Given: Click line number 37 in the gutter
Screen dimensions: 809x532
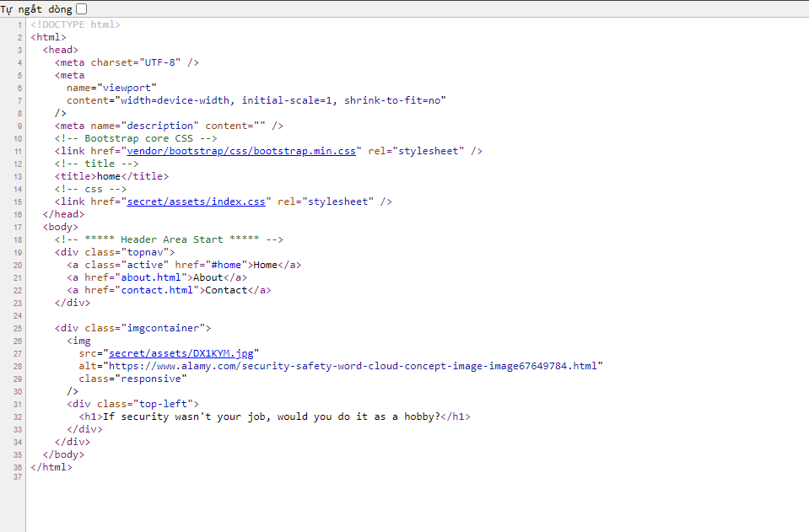Looking at the screenshot, I should tap(19, 480).
